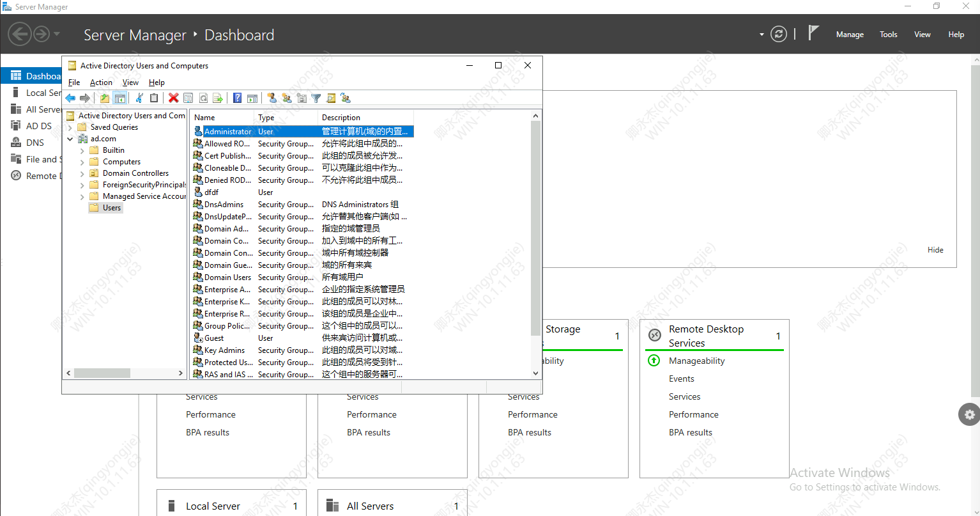Select the Domain Users group row
Viewport: 980px width, 516px height.
303,278
